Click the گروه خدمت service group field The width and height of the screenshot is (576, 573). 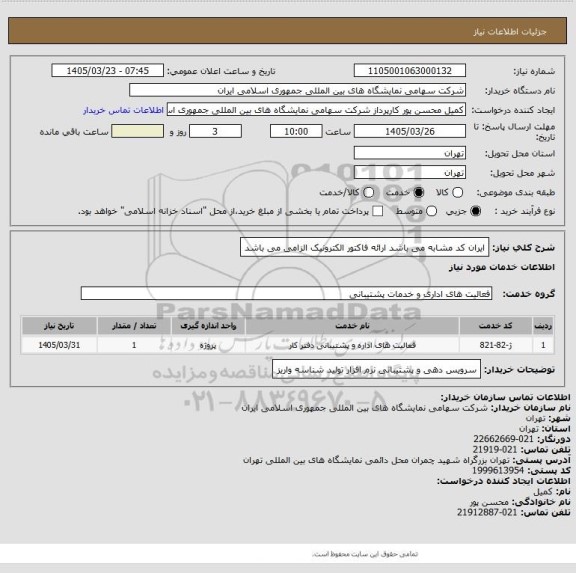(286, 293)
